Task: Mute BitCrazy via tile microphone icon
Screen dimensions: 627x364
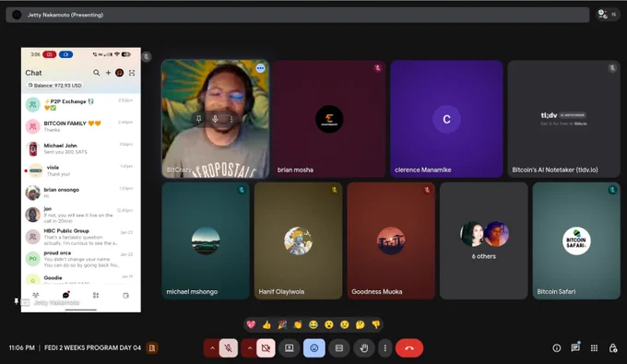Action: coord(215,119)
